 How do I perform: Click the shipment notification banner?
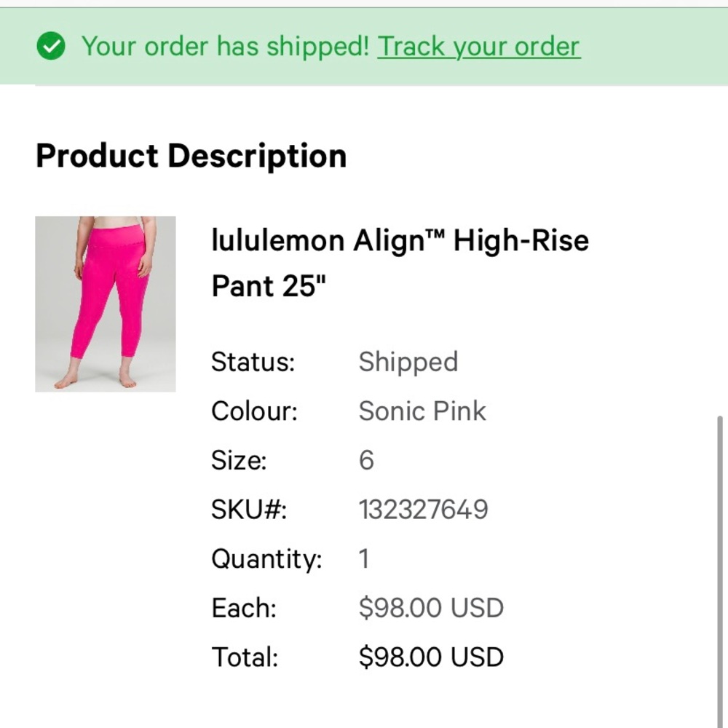click(364, 46)
